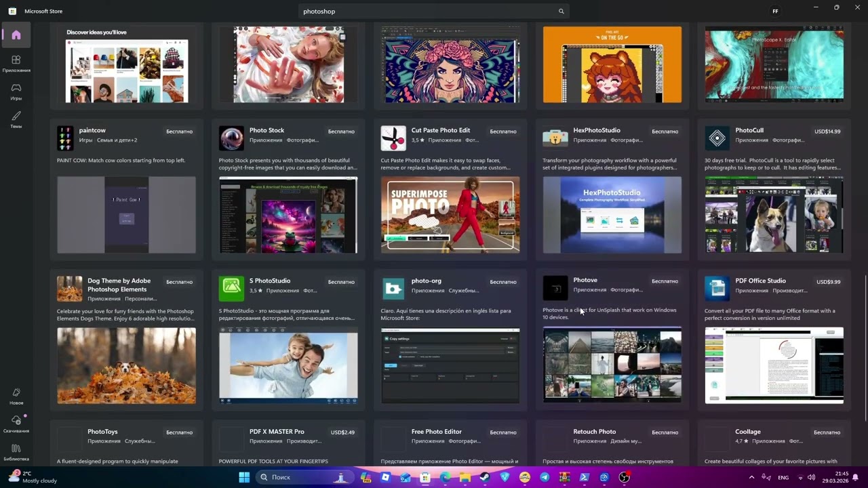Click the paintcow app icon

[x=65, y=138]
